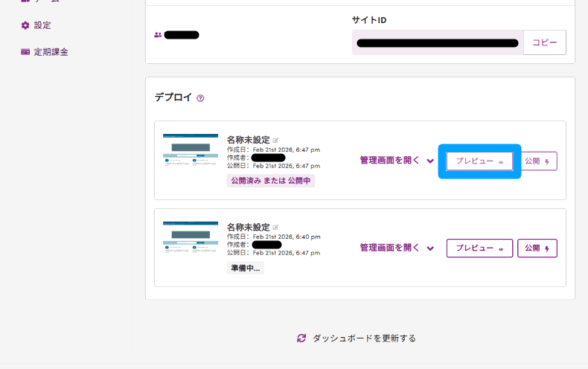588x369 pixels.
Task: Click 名称未設定 title of 準備中 deploy
Action: 249,227
